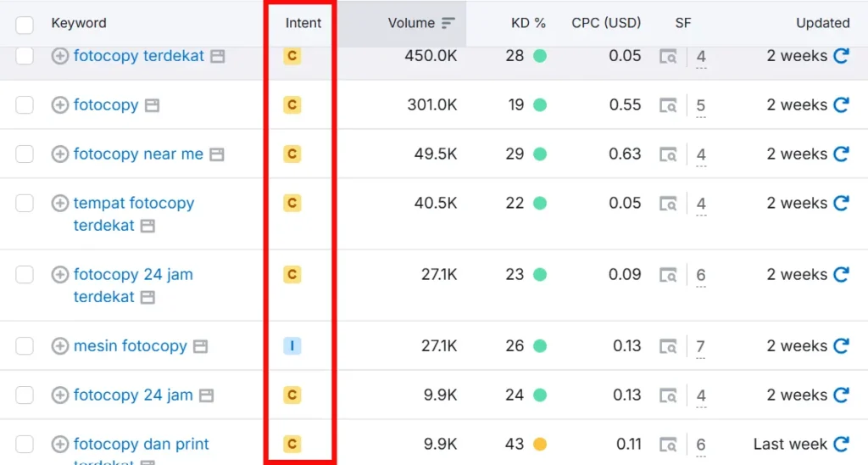868x465 pixels.
Task: Click SF count 6 for fotocopy 24 jam terdekat
Action: click(701, 276)
